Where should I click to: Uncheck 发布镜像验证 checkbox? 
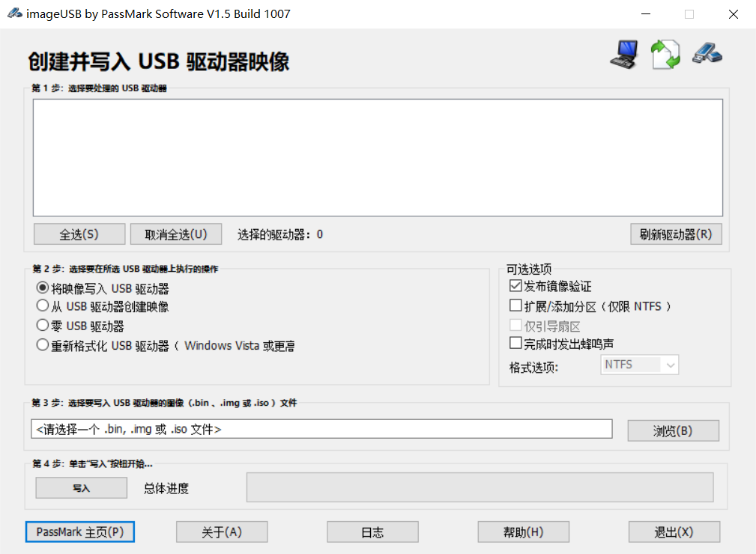pyautogui.click(x=515, y=286)
